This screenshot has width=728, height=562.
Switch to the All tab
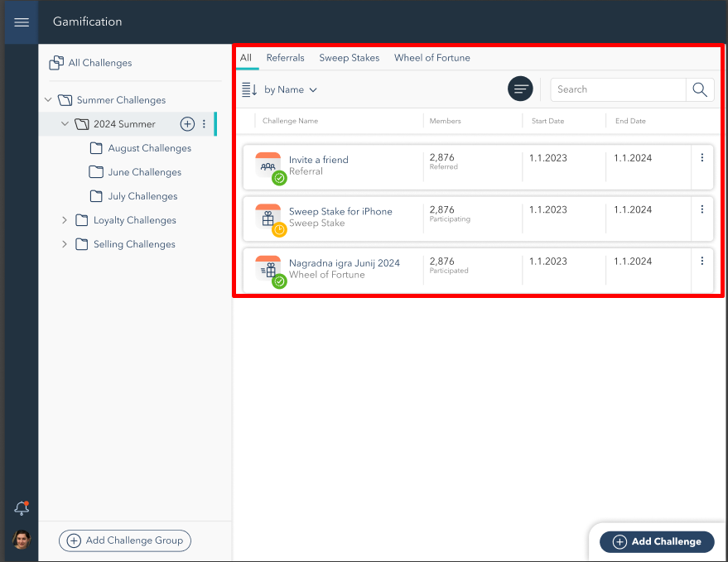pos(246,58)
